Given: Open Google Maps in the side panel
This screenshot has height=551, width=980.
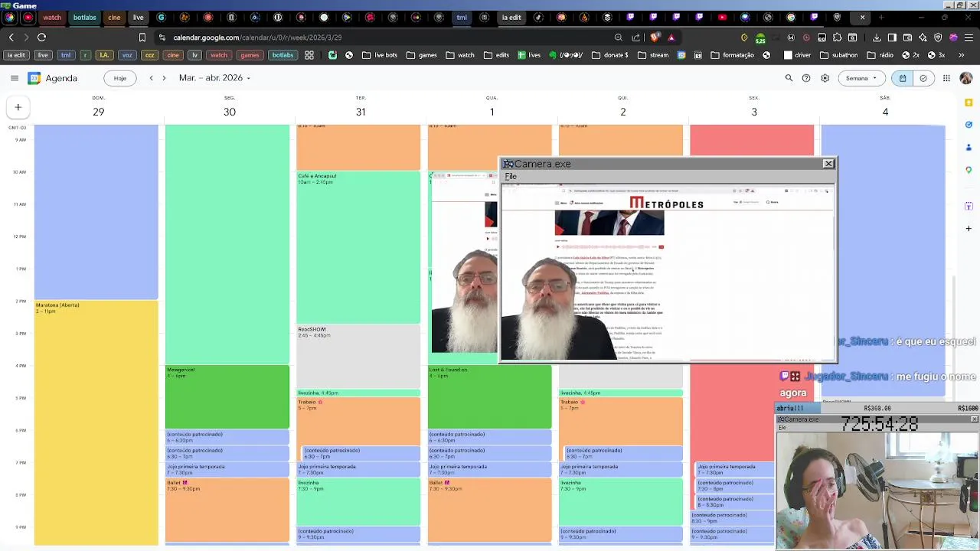Looking at the screenshot, I should (x=969, y=170).
